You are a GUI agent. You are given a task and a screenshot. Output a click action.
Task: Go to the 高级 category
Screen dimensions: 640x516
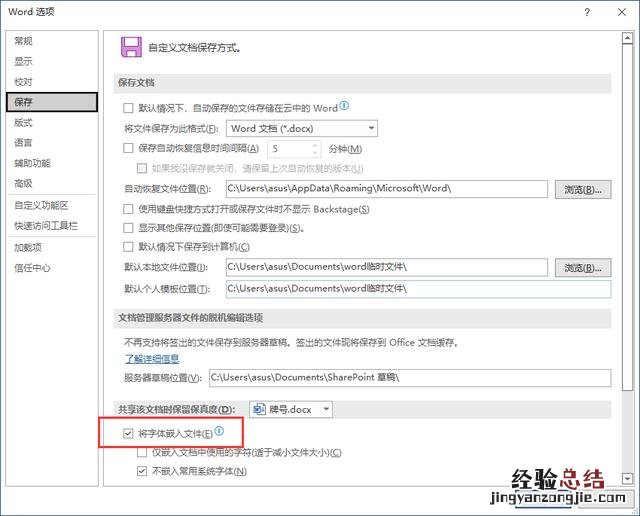tap(52, 184)
